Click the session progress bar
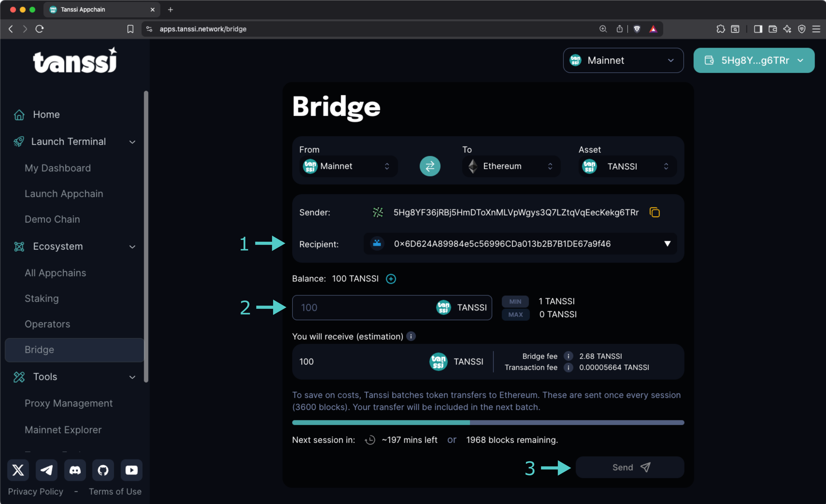 tap(488, 422)
